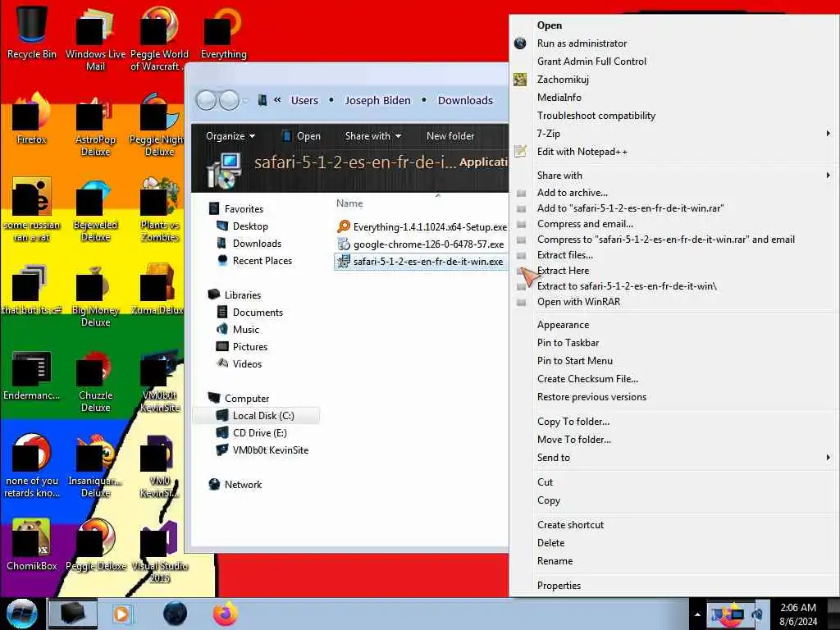
Task: Click the Open toolbar button
Action: coord(302,136)
